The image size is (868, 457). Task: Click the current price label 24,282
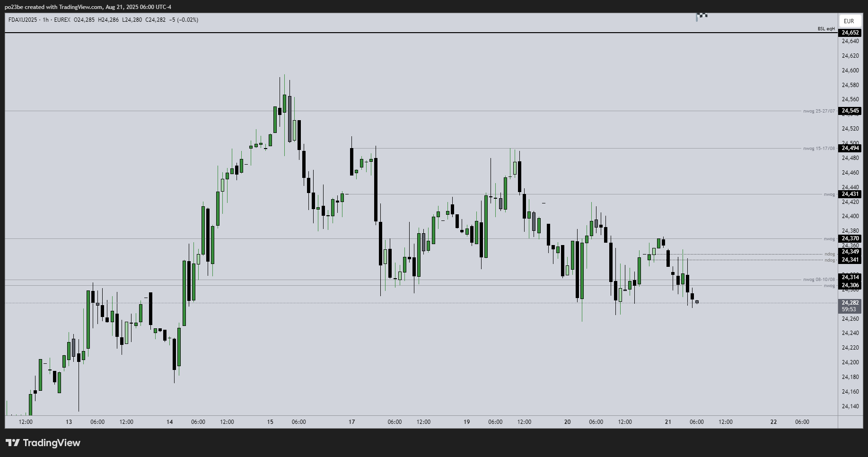pos(850,303)
